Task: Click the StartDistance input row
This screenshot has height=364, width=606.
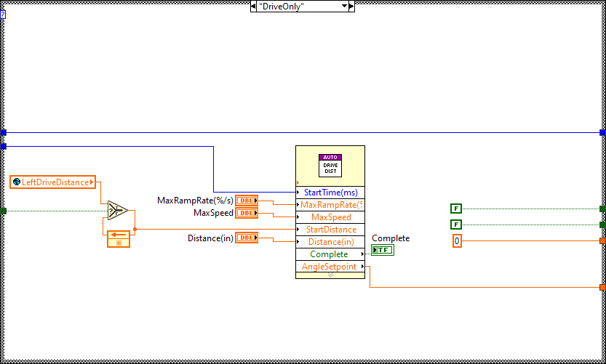Action: tap(330, 230)
